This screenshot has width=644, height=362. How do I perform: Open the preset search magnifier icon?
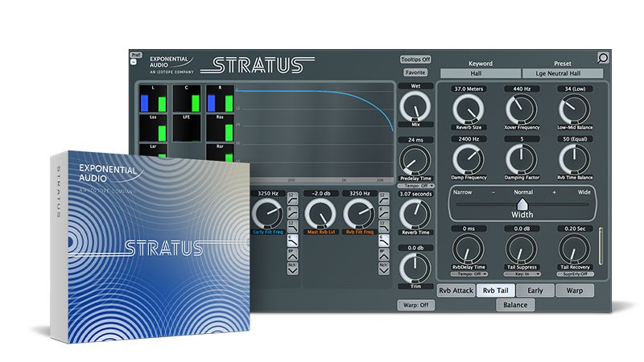click(x=602, y=58)
